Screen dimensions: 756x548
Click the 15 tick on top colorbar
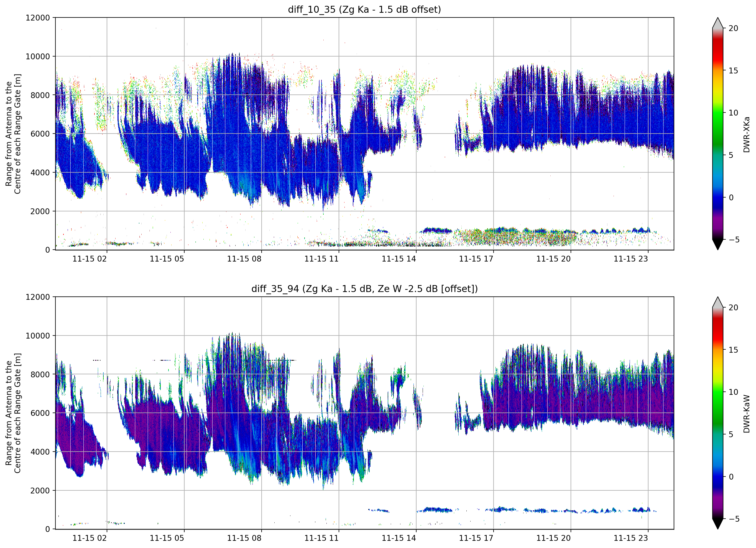pyautogui.click(x=733, y=71)
